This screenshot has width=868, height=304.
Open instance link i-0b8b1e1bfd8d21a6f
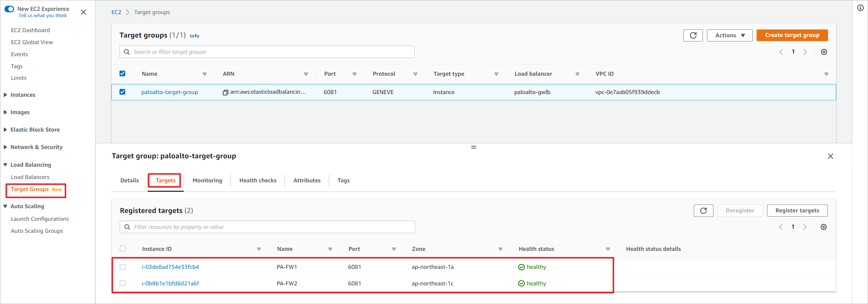pyautogui.click(x=170, y=284)
